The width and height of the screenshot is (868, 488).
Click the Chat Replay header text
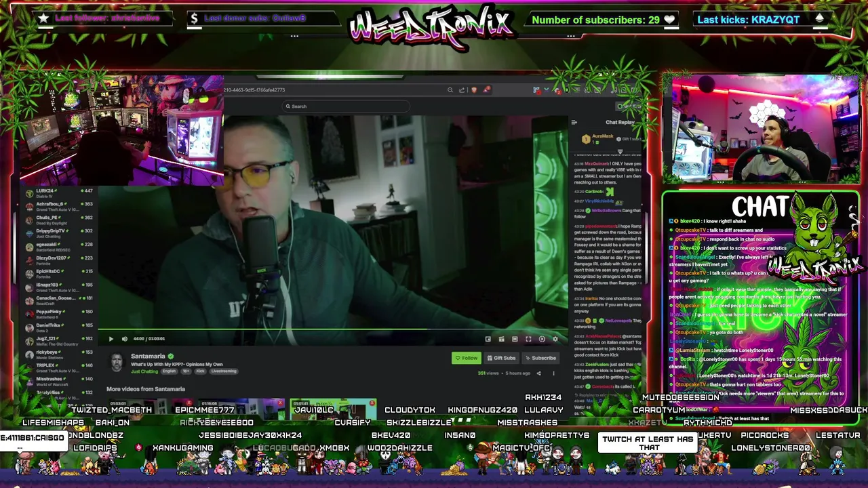pos(620,123)
